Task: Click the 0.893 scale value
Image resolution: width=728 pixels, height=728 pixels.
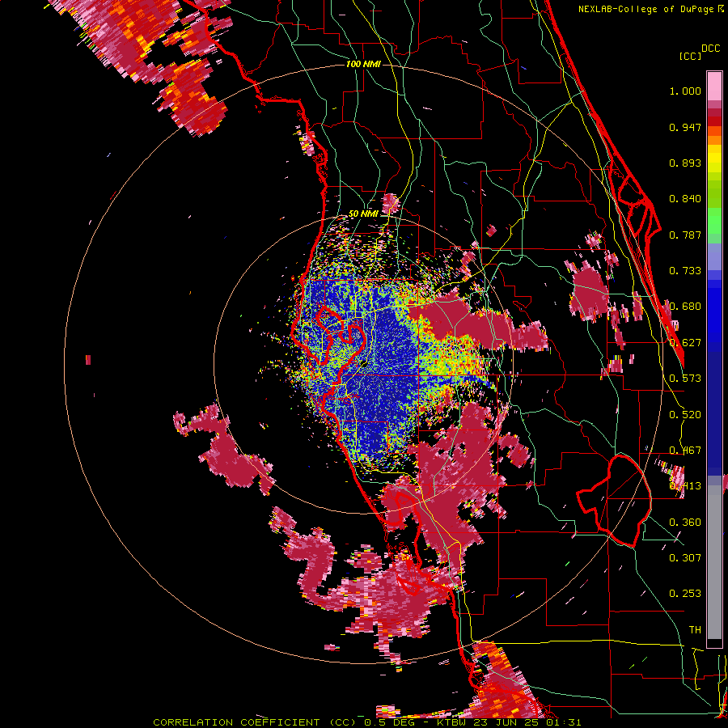Action: 685,163
